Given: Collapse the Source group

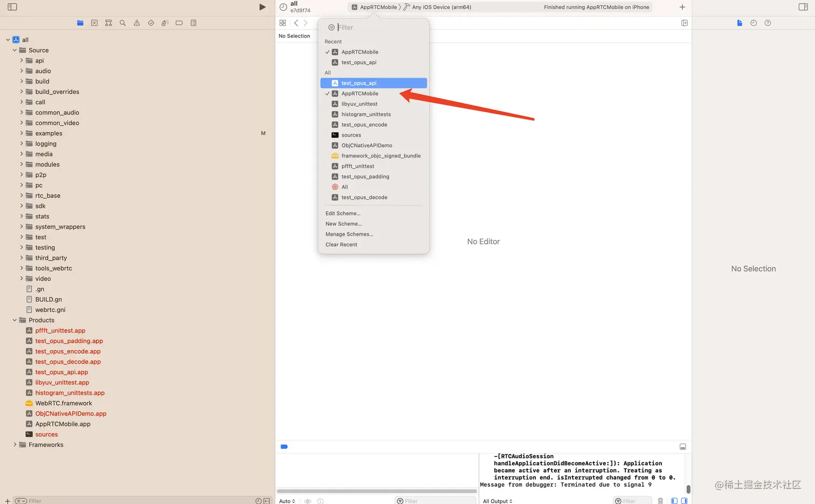Looking at the screenshot, I should (15, 50).
